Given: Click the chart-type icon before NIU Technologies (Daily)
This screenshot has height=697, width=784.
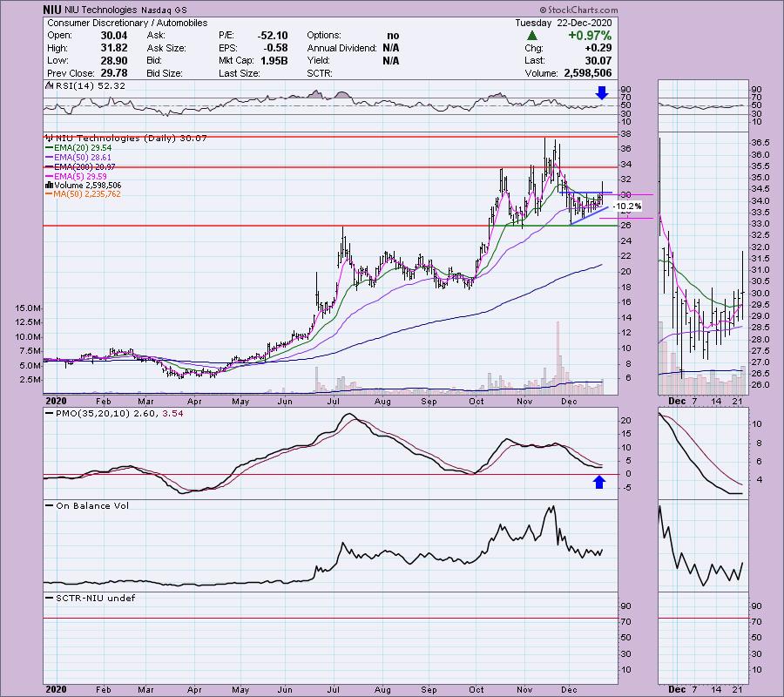Looking at the screenshot, I should 49,138.
